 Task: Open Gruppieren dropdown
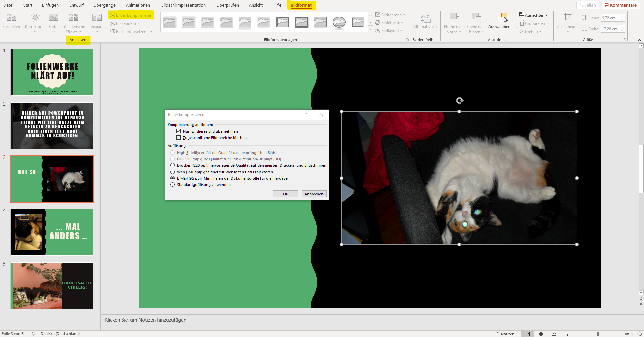coord(533,23)
